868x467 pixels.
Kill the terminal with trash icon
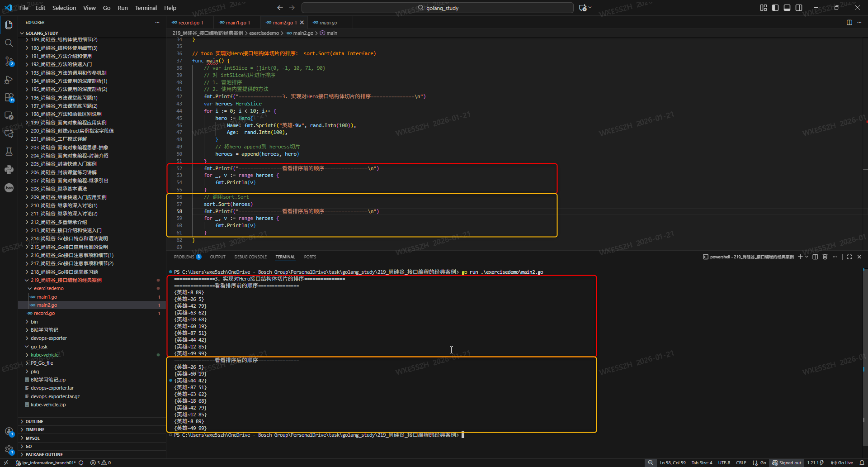coord(825,257)
